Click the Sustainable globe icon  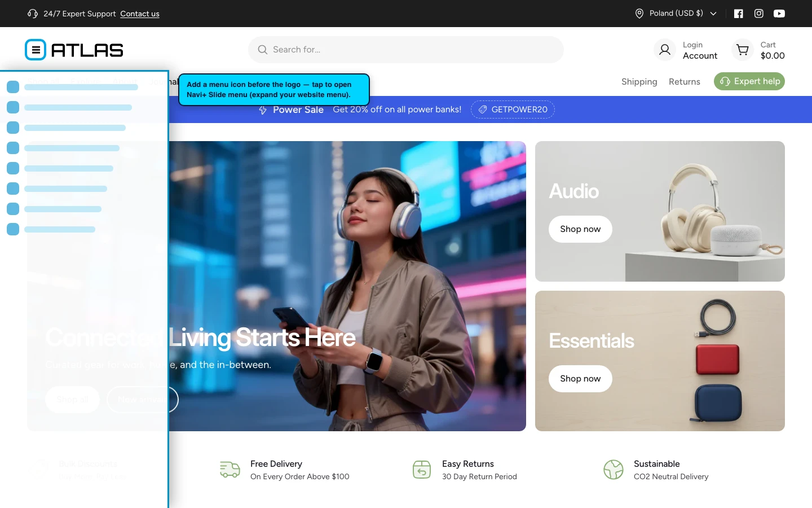tap(614, 470)
